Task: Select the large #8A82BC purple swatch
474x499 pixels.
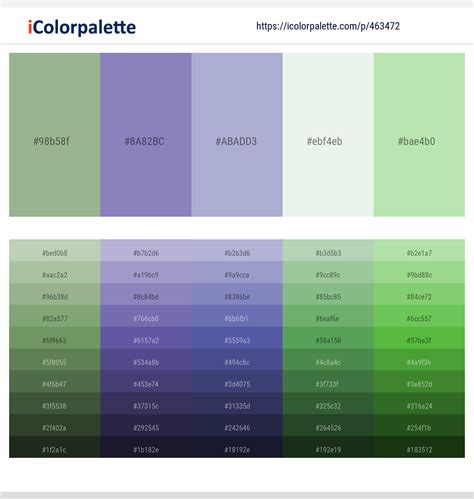Action: (146, 135)
